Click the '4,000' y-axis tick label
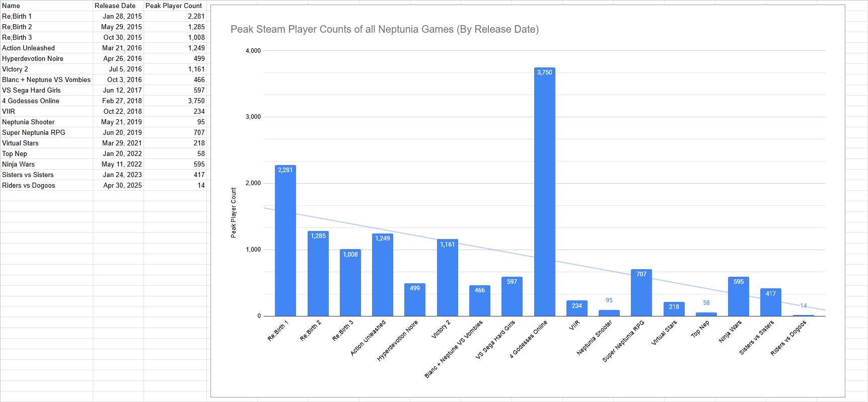This screenshot has width=868, height=402. [x=253, y=51]
